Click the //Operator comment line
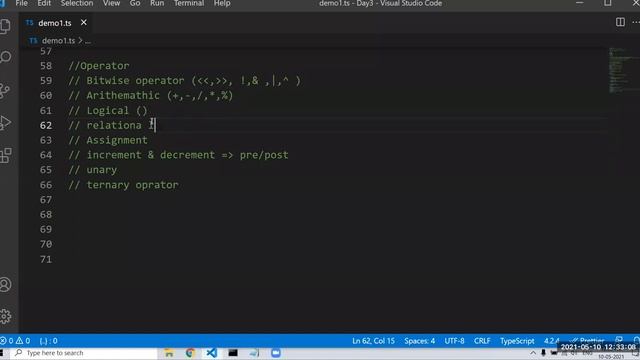Image resolution: width=640 pixels, height=360 pixels. coord(99,66)
